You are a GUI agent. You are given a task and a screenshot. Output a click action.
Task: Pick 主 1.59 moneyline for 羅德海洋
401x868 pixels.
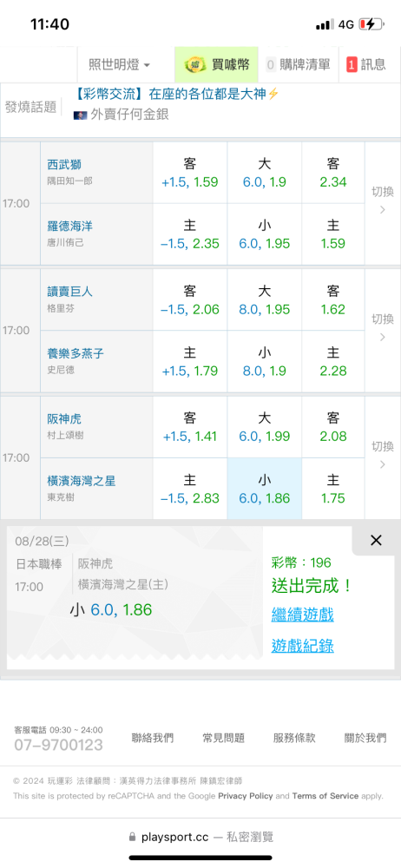click(333, 234)
